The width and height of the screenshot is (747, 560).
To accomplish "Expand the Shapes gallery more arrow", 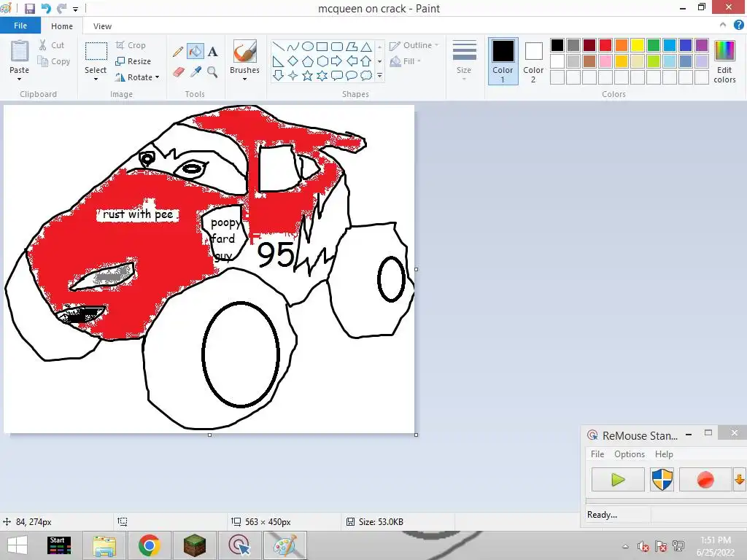I will point(379,75).
